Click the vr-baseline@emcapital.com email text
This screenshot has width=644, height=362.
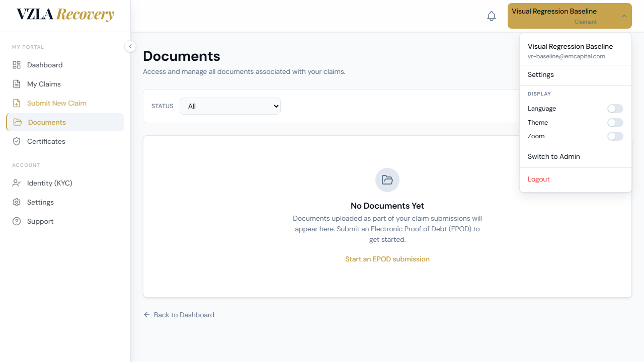[567, 56]
